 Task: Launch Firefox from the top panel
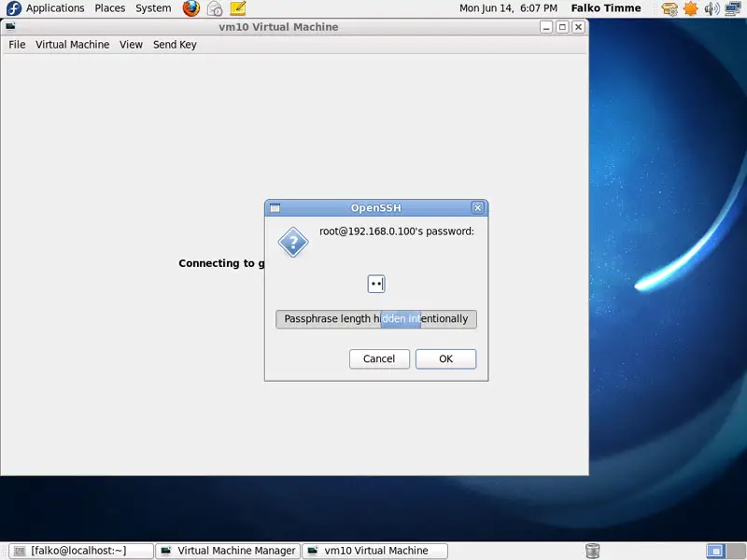[191, 8]
